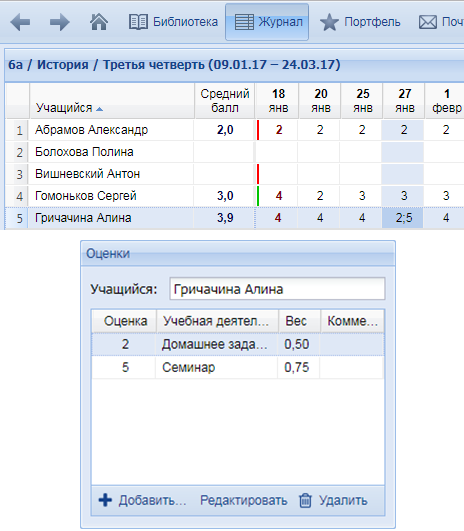
Task: Select the Домашнее задание grade row
Action: coord(238,344)
